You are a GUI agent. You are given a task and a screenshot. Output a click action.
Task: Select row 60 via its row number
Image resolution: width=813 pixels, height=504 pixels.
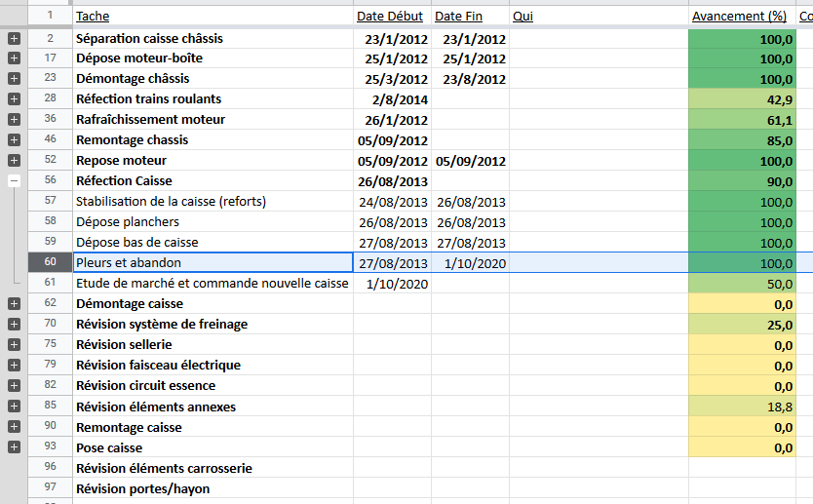pos(50,262)
